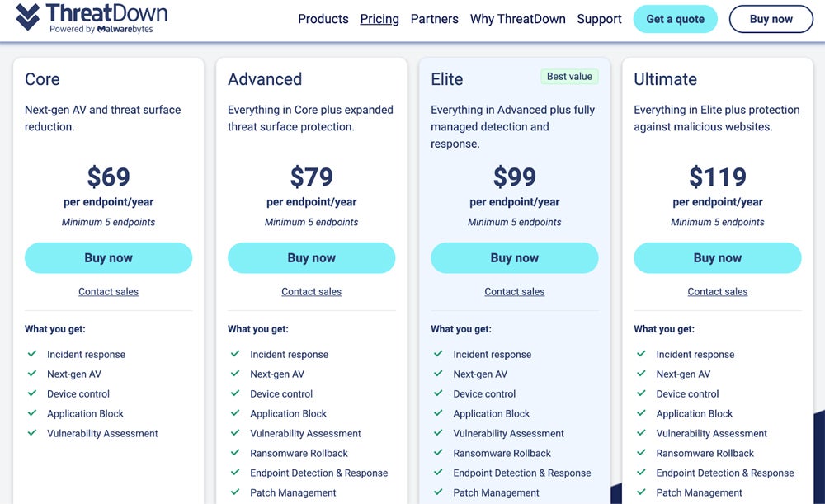Click the checkmark beside Device control in Elite
The width and height of the screenshot is (825, 504).
(x=437, y=393)
